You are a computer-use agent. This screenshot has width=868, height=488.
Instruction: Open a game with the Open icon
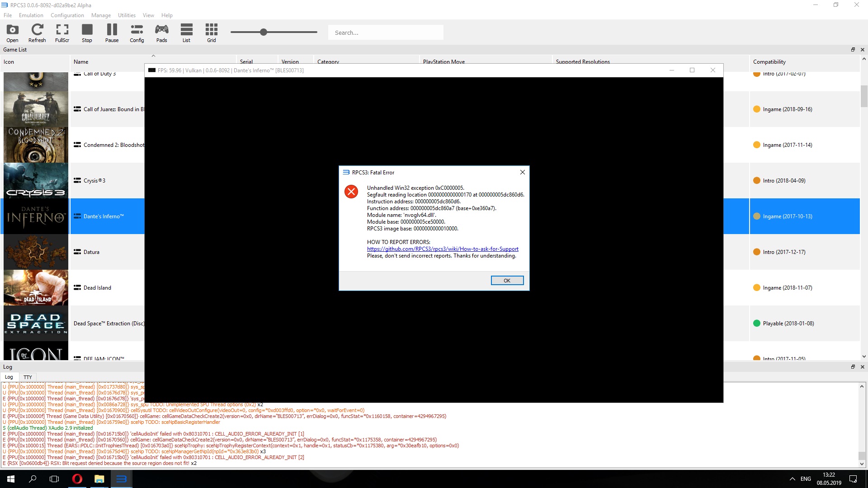pos(12,33)
